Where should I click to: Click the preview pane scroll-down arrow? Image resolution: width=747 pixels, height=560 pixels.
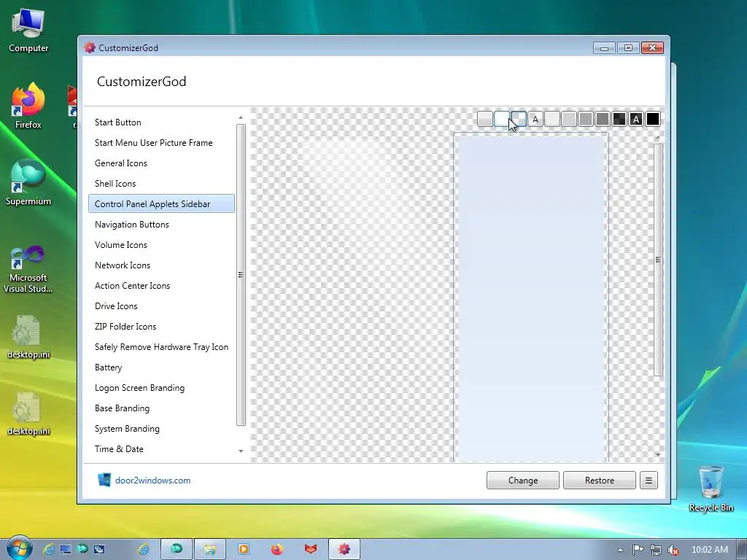658,455
